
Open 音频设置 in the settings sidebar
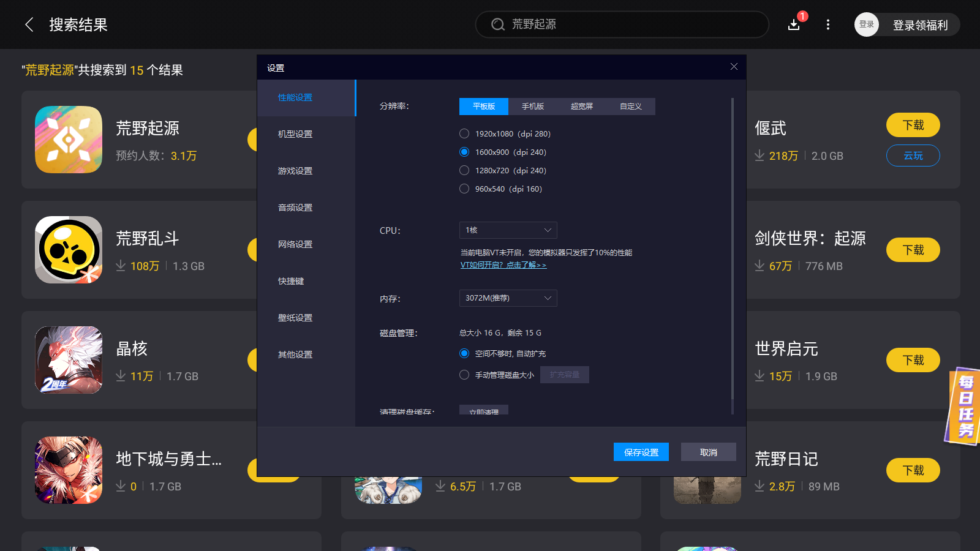point(306,208)
